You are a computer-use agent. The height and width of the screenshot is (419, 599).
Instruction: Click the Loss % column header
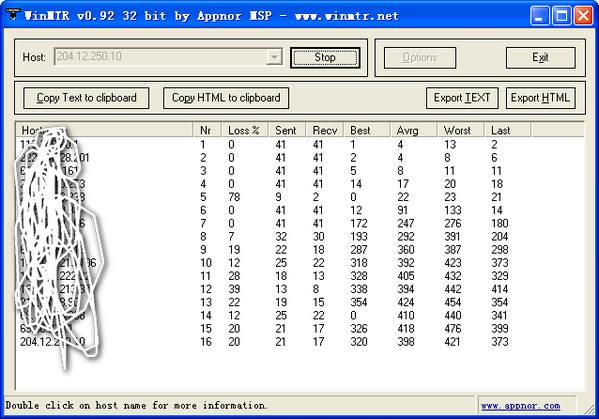245,130
